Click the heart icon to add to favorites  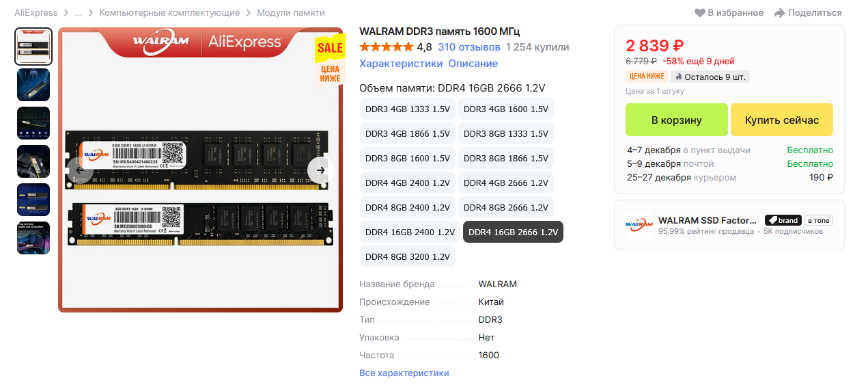(700, 13)
